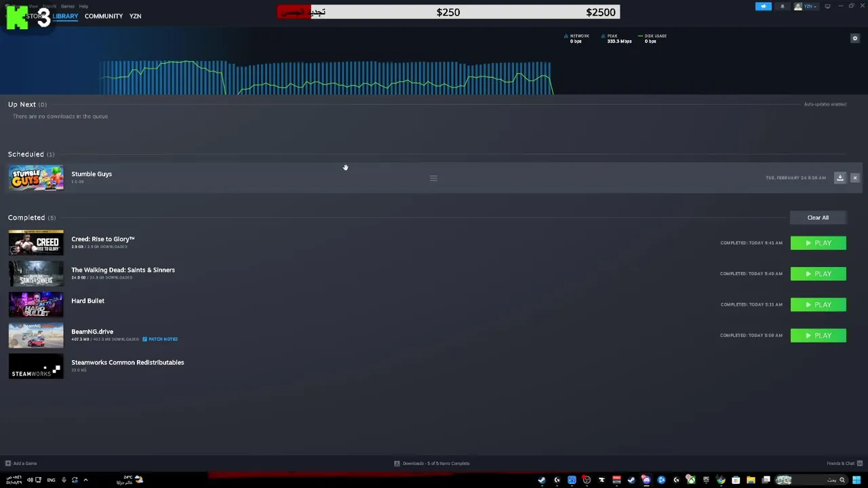The image size is (868, 488).
Task: Click the BeamNG.drive title text
Action: [x=92, y=331]
